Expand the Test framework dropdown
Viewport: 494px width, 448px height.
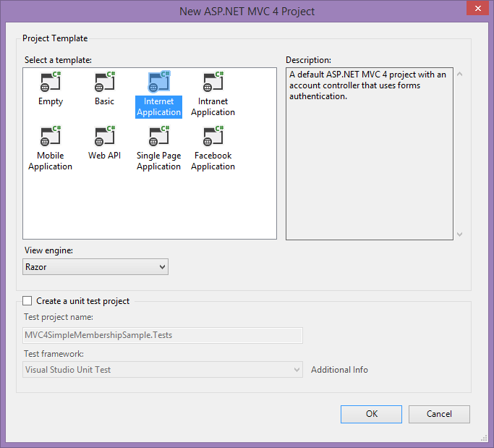tap(163, 370)
